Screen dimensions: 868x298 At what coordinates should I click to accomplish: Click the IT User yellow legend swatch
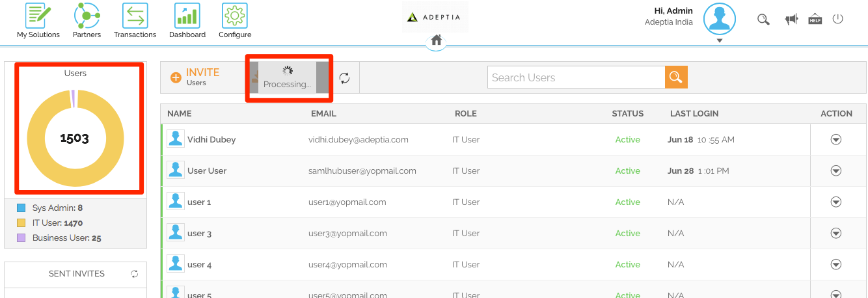click(21, 223)
